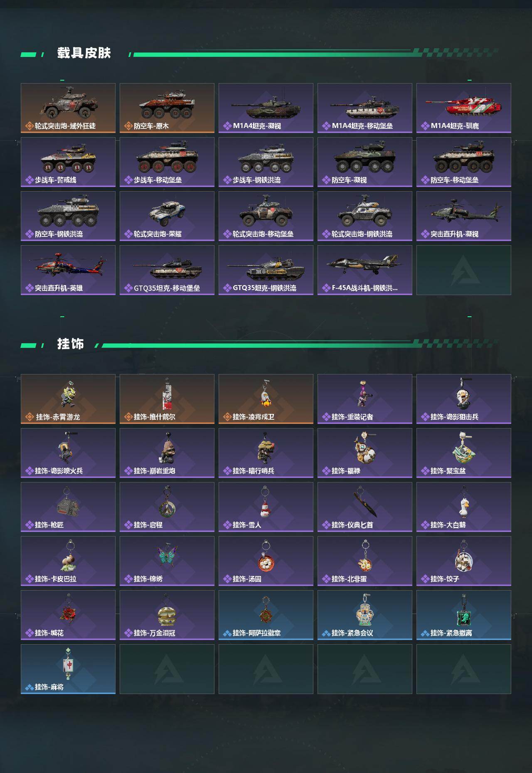This screenshot has width=532, height=773.
Task: Select the 挂饰-雪人 snowman charm
Action: 266,507
